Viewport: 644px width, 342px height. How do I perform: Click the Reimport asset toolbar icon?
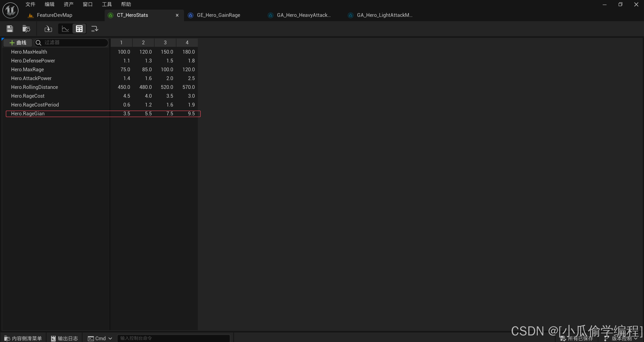[48, 29]
